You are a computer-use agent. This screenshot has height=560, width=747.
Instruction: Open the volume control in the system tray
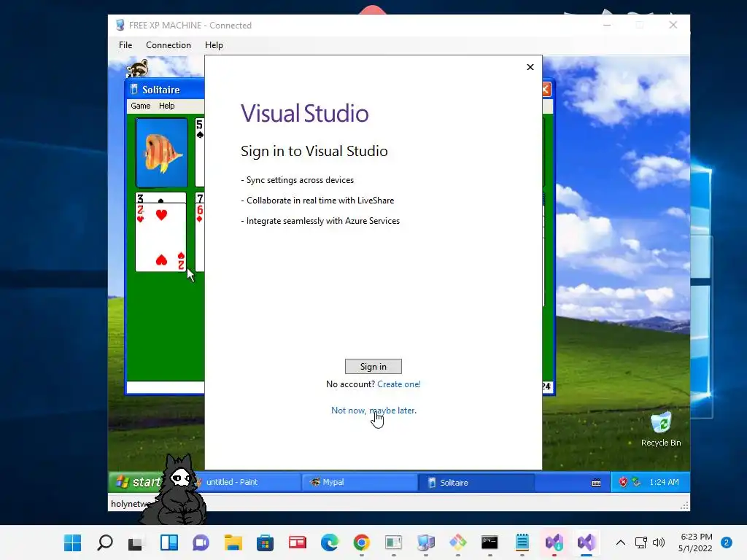659,542
